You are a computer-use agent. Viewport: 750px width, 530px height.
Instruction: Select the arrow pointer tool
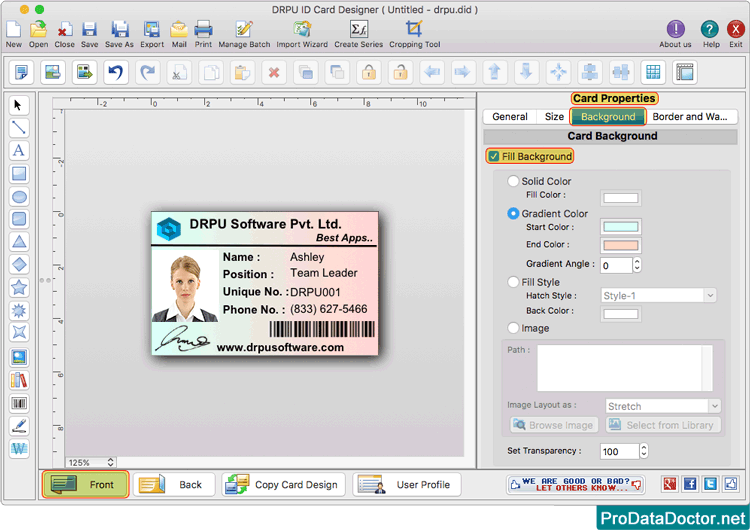pos(19,105)
